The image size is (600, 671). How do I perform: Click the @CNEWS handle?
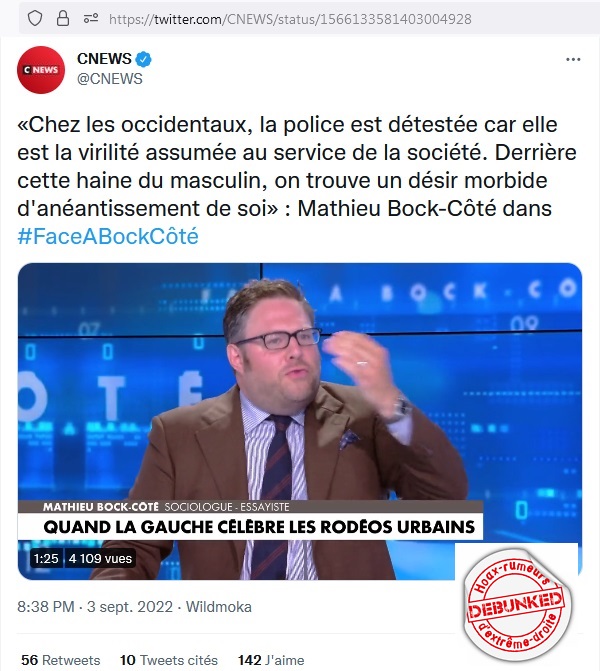(x=110, y=79)
